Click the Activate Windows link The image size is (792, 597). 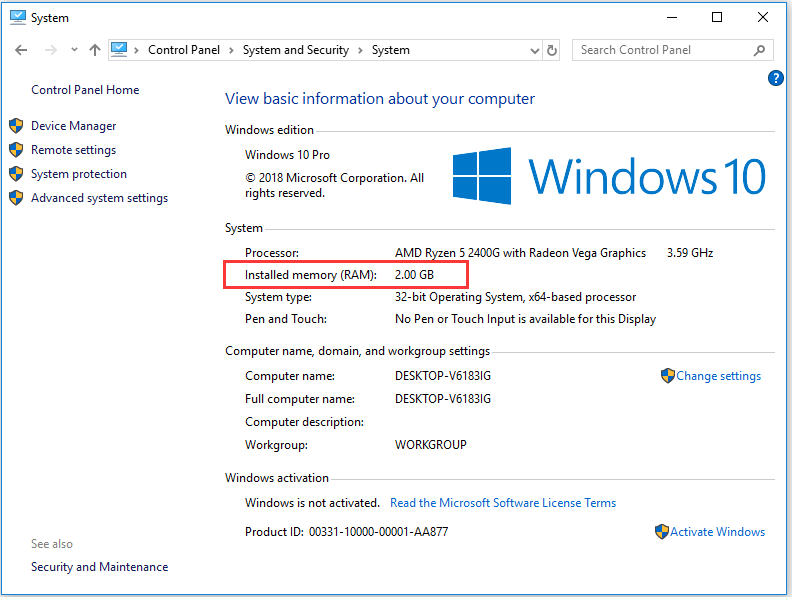point(717,532)
